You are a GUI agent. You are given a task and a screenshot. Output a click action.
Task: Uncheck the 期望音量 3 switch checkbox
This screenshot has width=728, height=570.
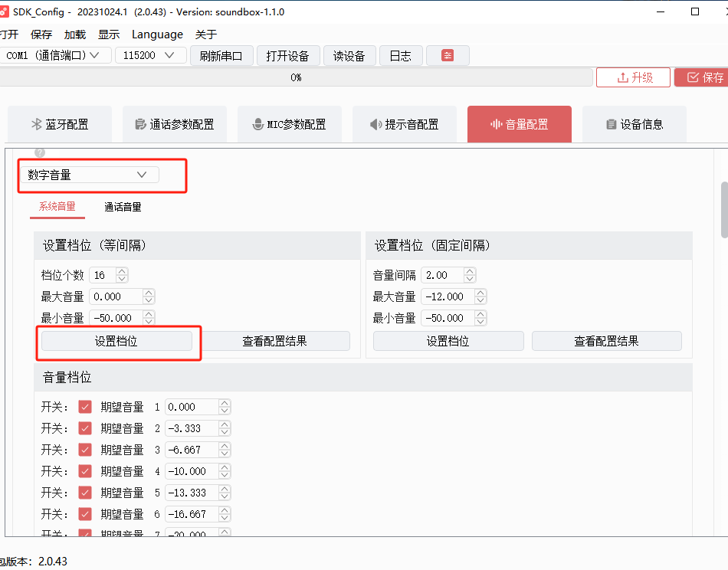point(85,450)
